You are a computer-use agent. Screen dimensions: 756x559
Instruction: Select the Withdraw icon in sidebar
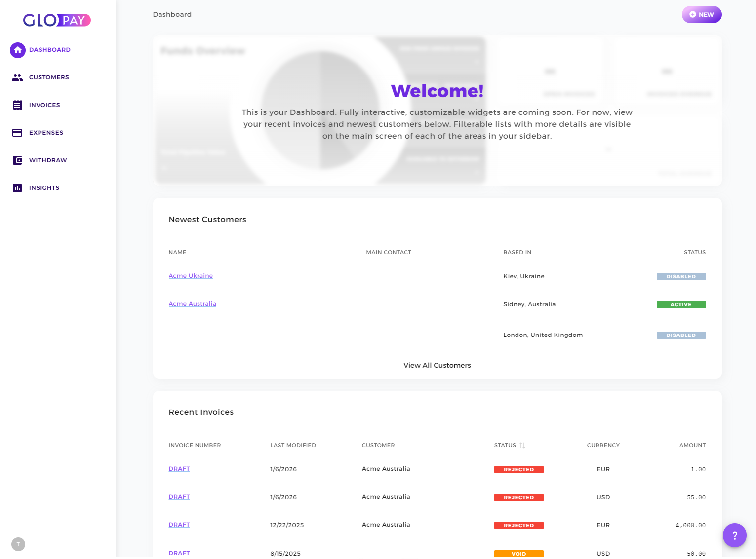point(18,160)
